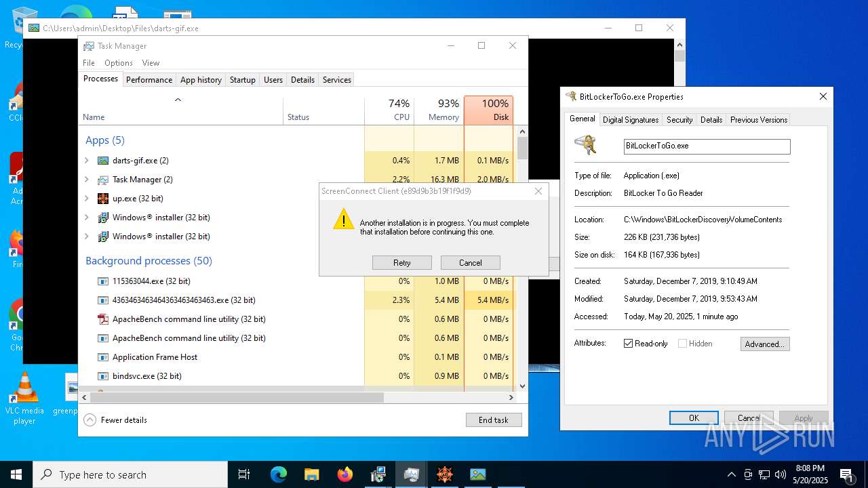Image resolution: width=868 pixels, height=488 pixels.
Task: Click the Advanced... attributes button
Action: pos(765,344)
